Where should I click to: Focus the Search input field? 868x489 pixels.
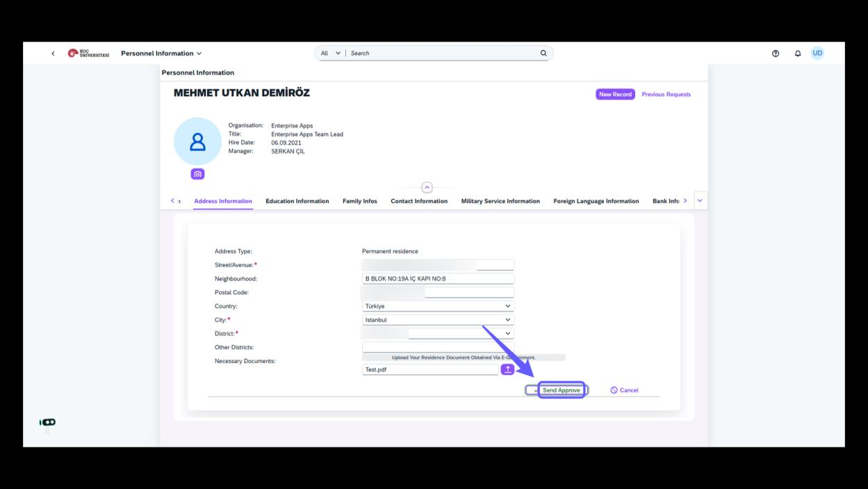(x=443, y=53)
